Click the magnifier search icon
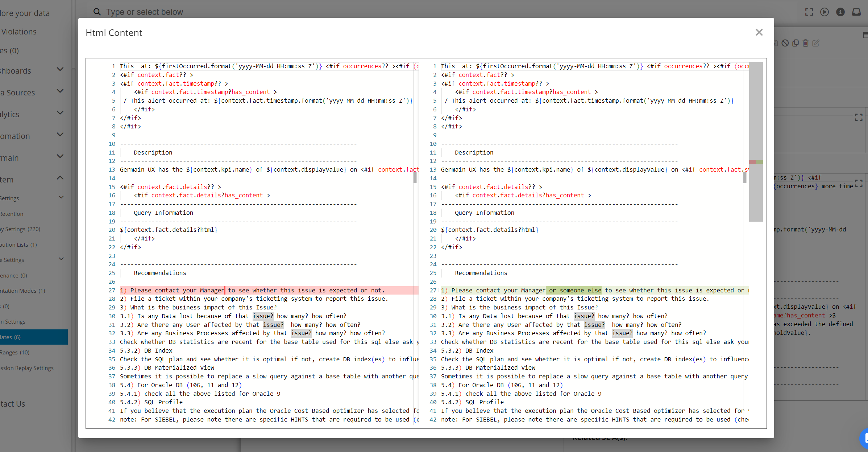Viewport: 868px width, 452px height. click(97, 12)
